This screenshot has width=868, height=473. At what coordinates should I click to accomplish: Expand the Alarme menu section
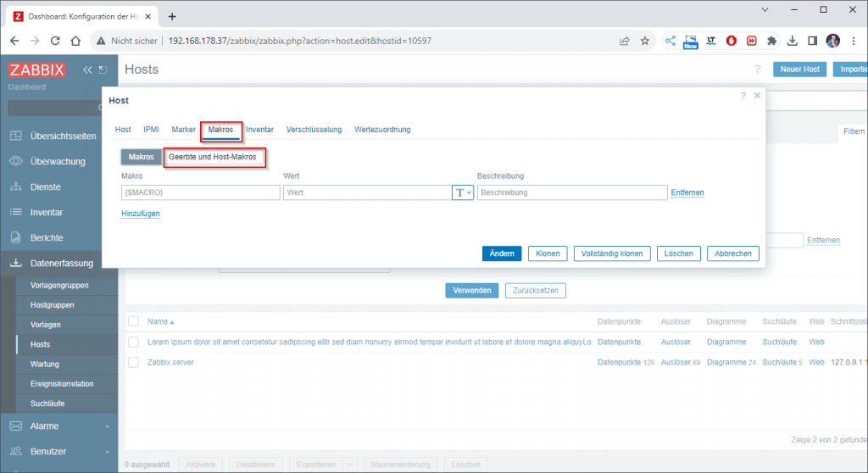click(x=107, y=426)
